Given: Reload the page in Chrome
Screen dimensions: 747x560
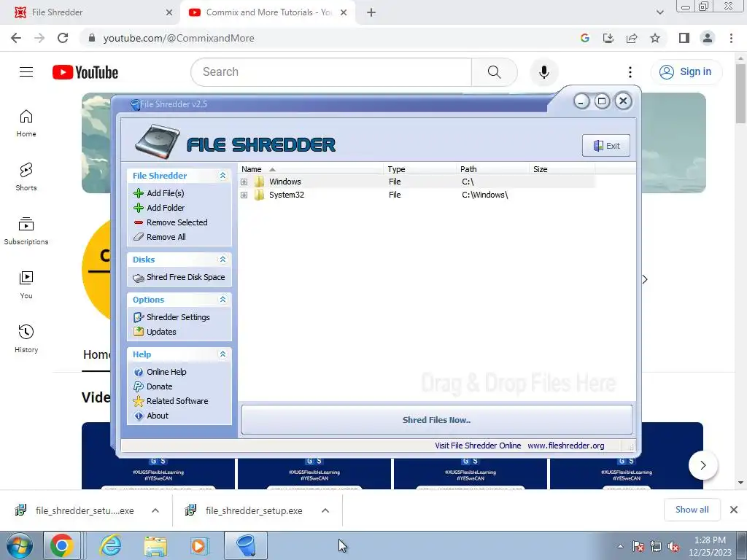Looking at the screenshot, I should point(63,38).
